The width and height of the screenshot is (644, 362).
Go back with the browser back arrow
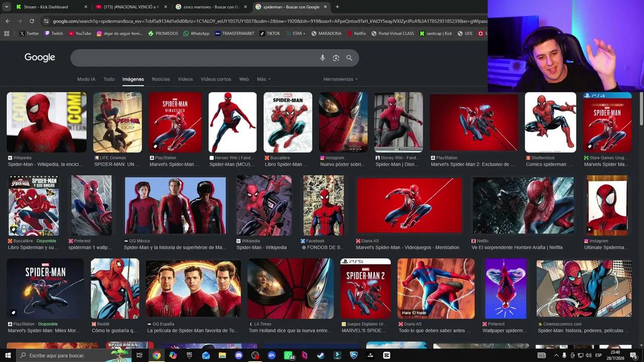(x=8, y=21)
